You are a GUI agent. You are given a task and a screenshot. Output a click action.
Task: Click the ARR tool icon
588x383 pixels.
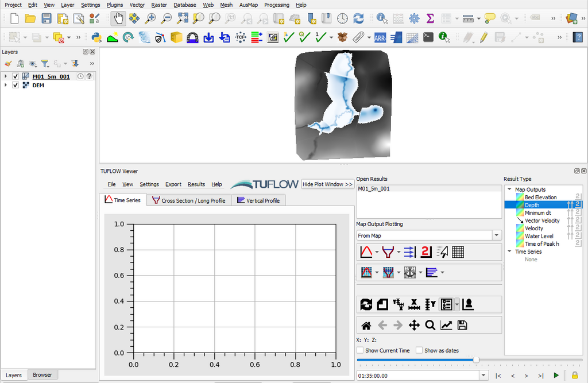click(380, 38)
